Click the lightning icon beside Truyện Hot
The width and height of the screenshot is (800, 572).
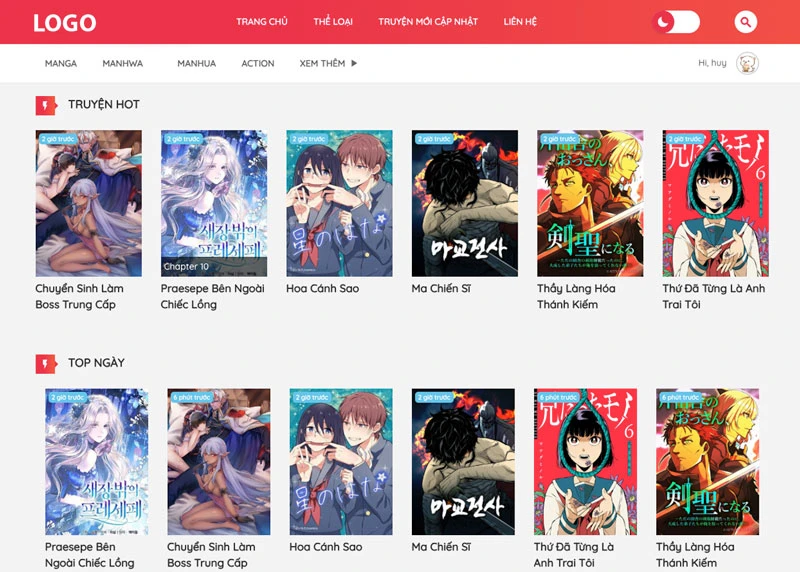pyautogui.click(x=46, y=105)
